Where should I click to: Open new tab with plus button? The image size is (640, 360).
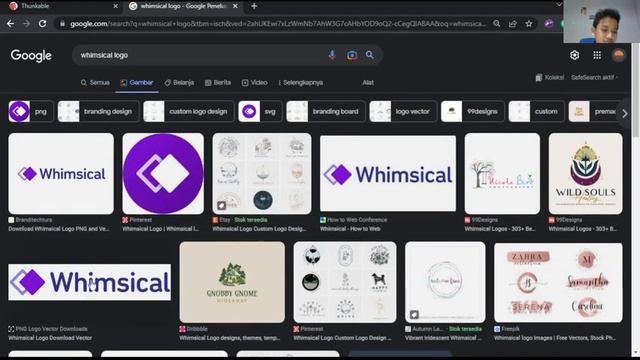(254, 6)
